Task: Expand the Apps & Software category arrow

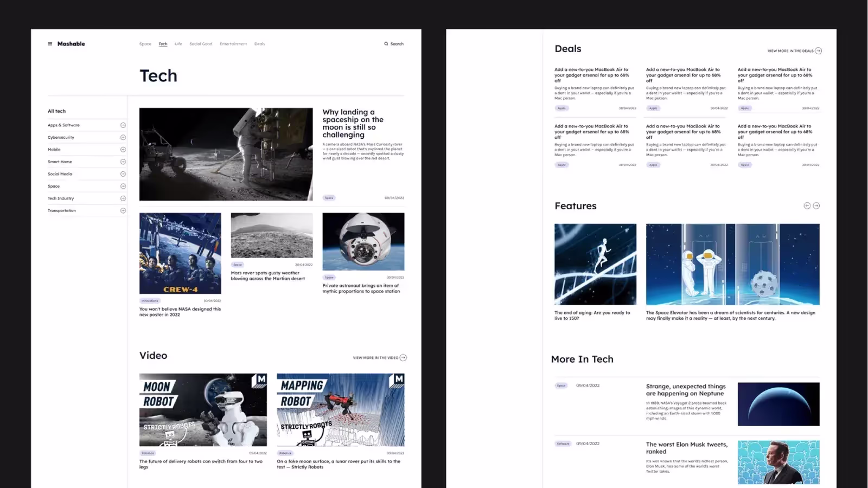Action: (123, 125)
